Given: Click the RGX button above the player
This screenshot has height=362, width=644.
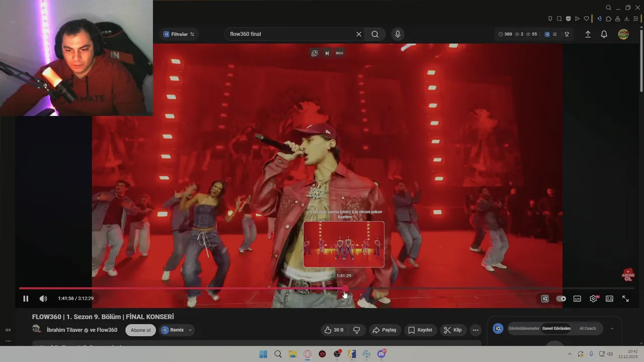Looking at the screenshot, I should point(340,53).
